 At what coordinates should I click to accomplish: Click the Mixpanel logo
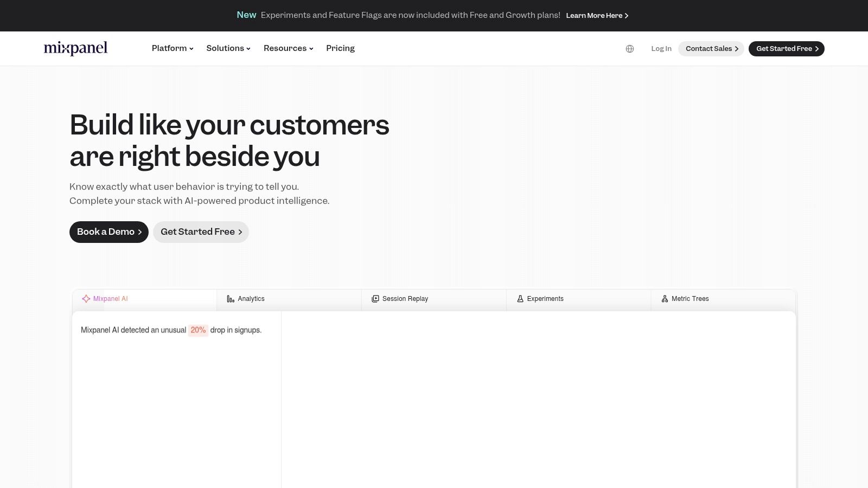coord(75,48)
